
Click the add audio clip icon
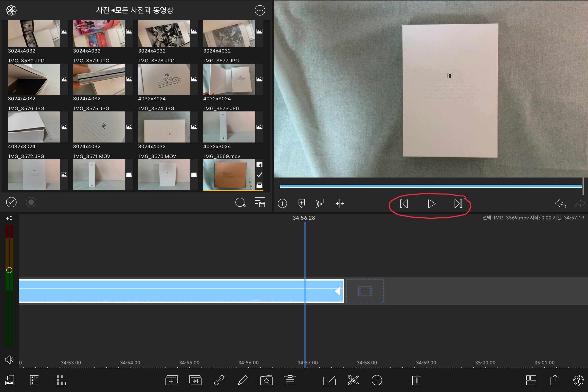pos(195,380)
